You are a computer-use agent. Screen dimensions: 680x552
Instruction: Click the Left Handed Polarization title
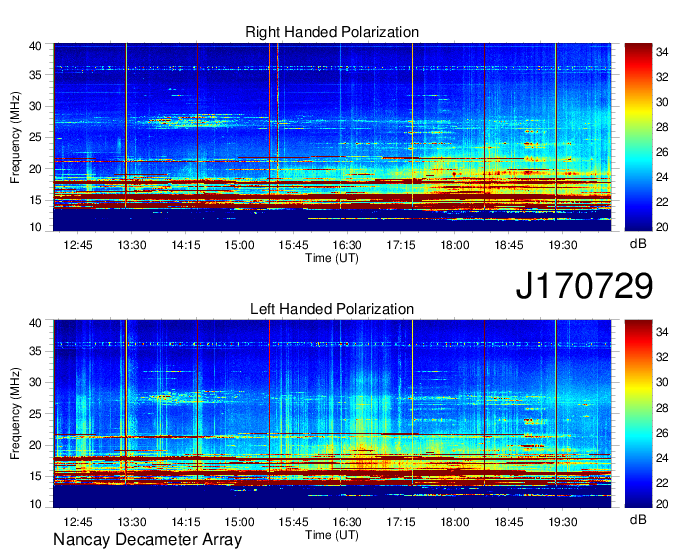332,309
